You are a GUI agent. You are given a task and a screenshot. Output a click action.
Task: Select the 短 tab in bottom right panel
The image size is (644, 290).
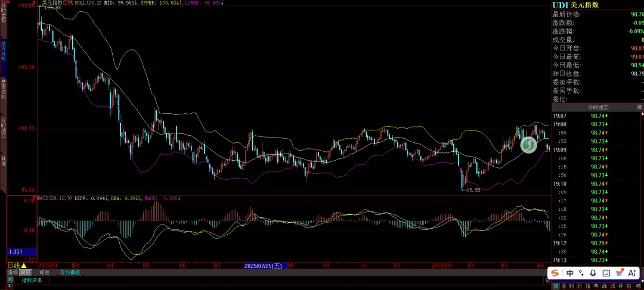point(629,286)
